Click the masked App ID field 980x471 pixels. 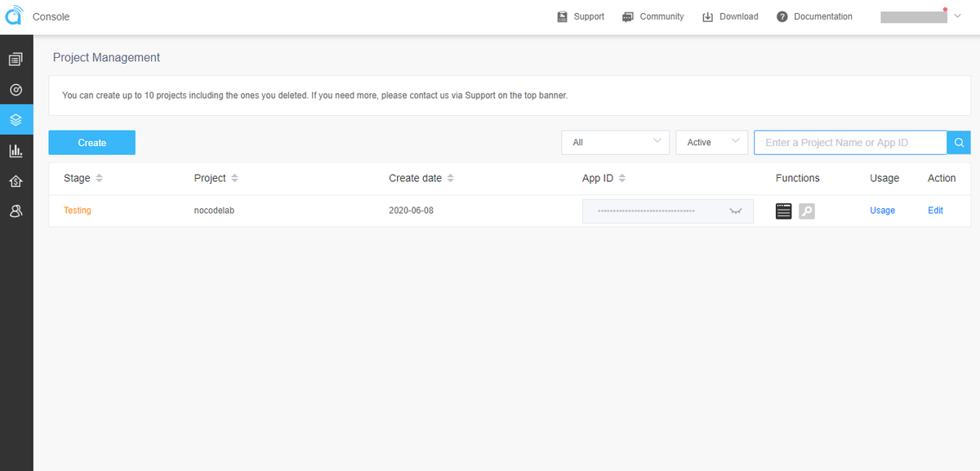pyautogui.click(x=668, y=211)
